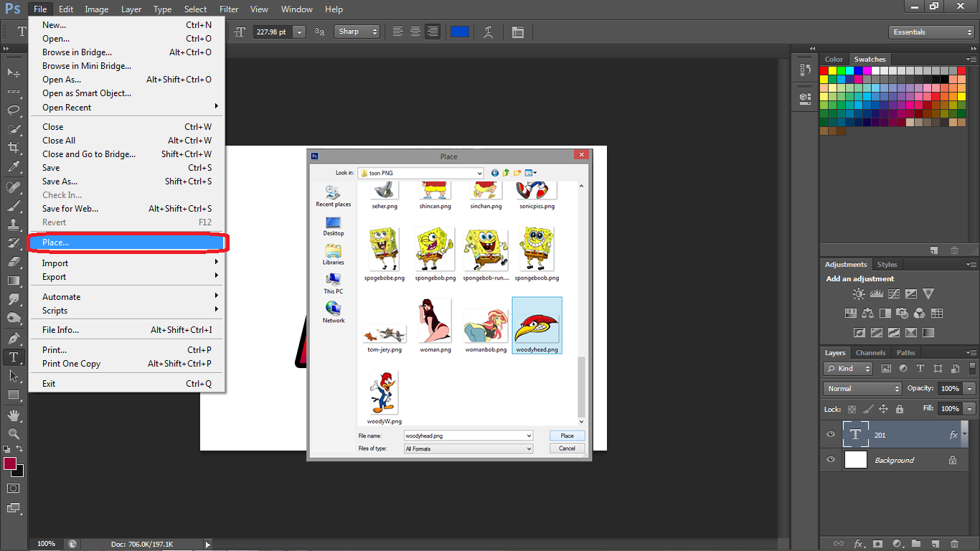Toggle lock transparent pixels
The height and width of the screenshot is (551, 980).
852,409
